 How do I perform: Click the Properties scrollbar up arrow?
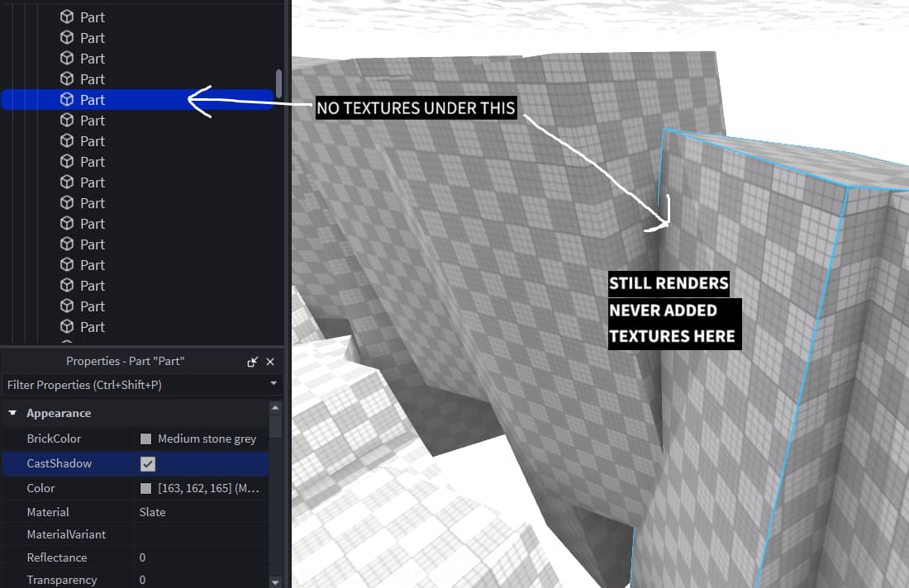point(275,408)
